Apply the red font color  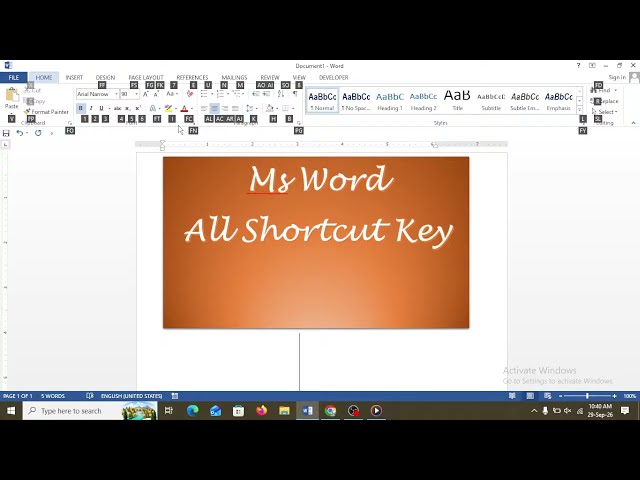tap(184, 108)
